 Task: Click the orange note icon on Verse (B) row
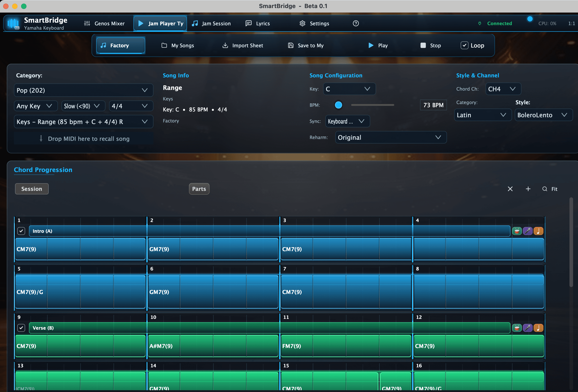point(538,328)
